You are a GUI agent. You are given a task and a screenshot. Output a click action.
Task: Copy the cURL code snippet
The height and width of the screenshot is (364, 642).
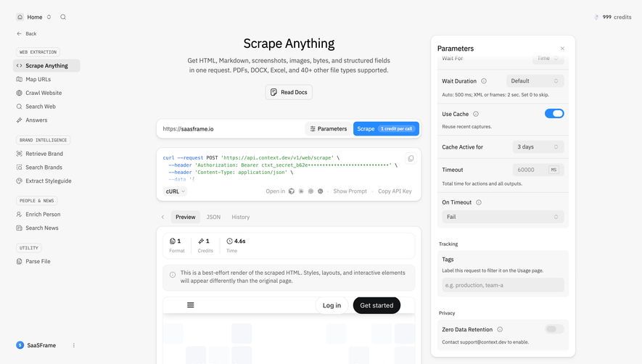411,159
